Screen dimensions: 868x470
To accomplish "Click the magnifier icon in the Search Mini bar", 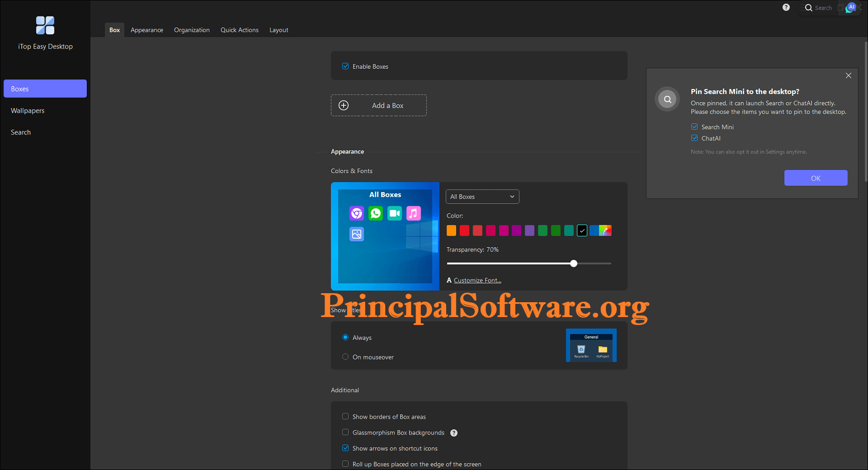I will [808, 8].
